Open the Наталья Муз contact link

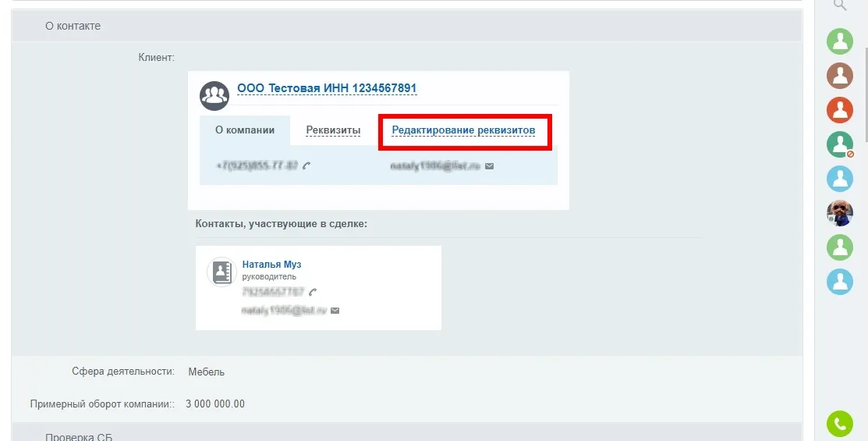271,265
